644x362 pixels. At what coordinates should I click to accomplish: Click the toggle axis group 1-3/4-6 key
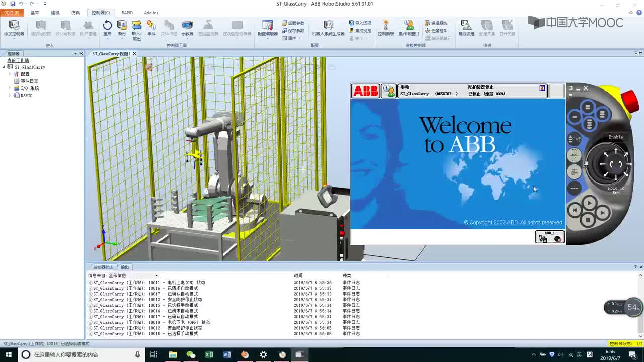pyautogui.click(x=574, y=171)
